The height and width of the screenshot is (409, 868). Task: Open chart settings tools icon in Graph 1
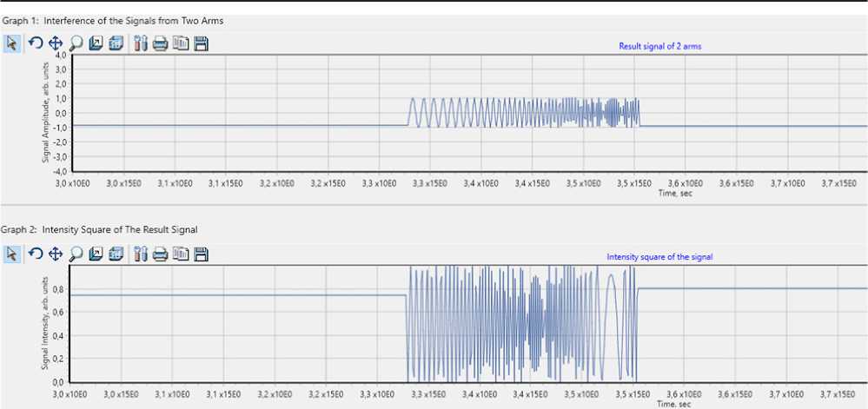pos(141,43)
